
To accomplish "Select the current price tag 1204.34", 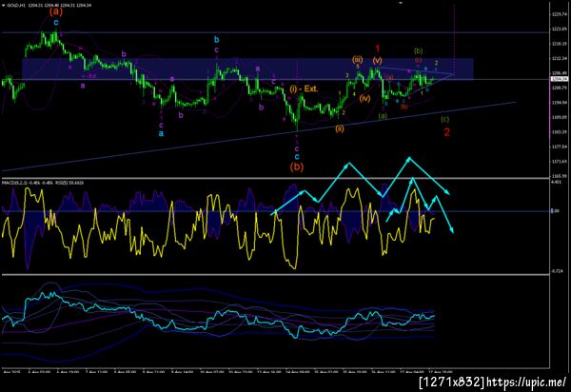I will [559, 79].
